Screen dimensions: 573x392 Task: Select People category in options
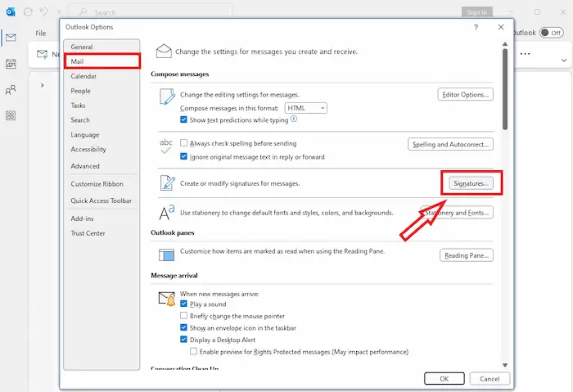[x=102, y=91]
